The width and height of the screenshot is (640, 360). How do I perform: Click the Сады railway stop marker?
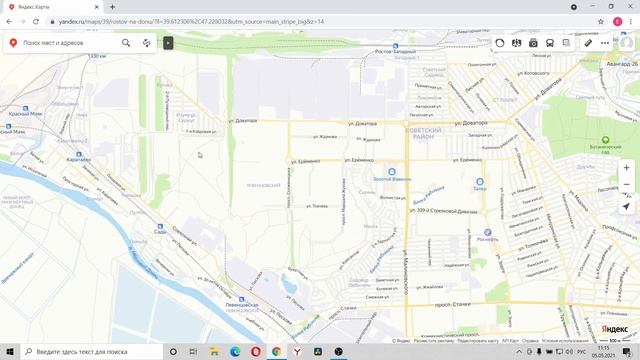160,226
